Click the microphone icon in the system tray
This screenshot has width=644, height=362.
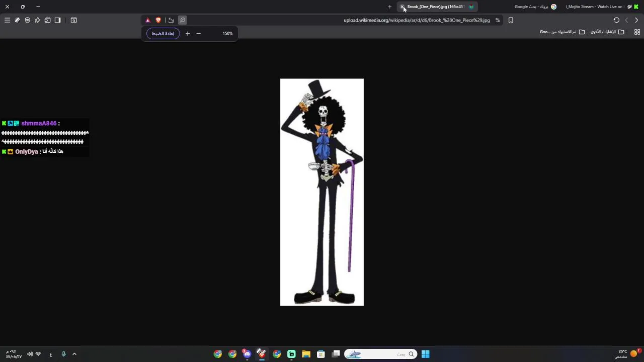[x=63, y=354]
